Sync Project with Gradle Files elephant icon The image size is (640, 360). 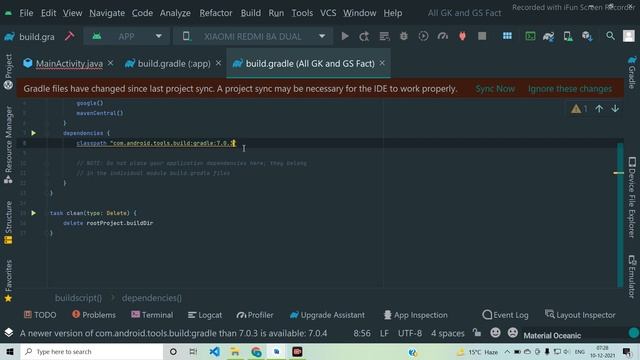coord(549,37)
